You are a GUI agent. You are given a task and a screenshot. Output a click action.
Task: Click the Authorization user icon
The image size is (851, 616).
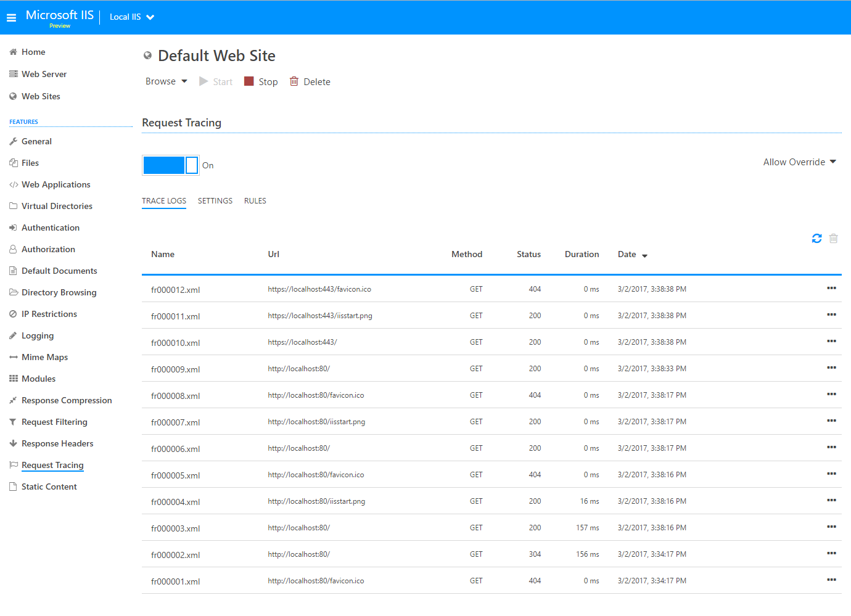coord(13,249)
